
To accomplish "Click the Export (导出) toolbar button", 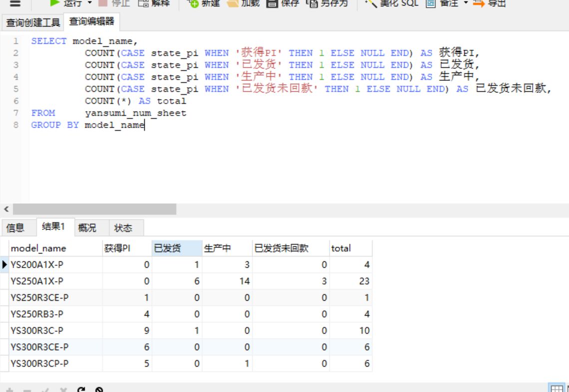I will click(x=490, y=3).
